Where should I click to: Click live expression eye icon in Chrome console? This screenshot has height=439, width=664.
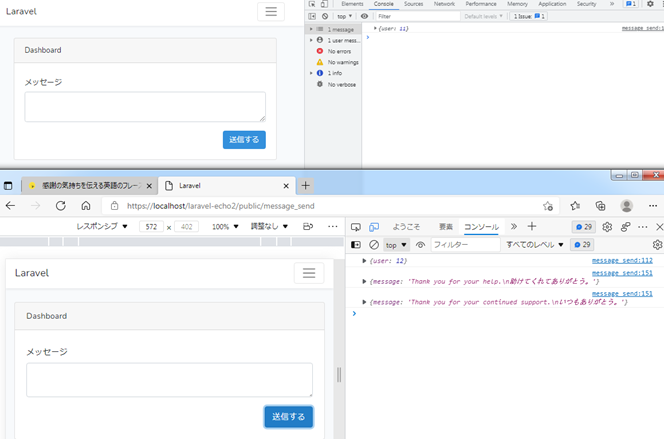pos(364,16)
